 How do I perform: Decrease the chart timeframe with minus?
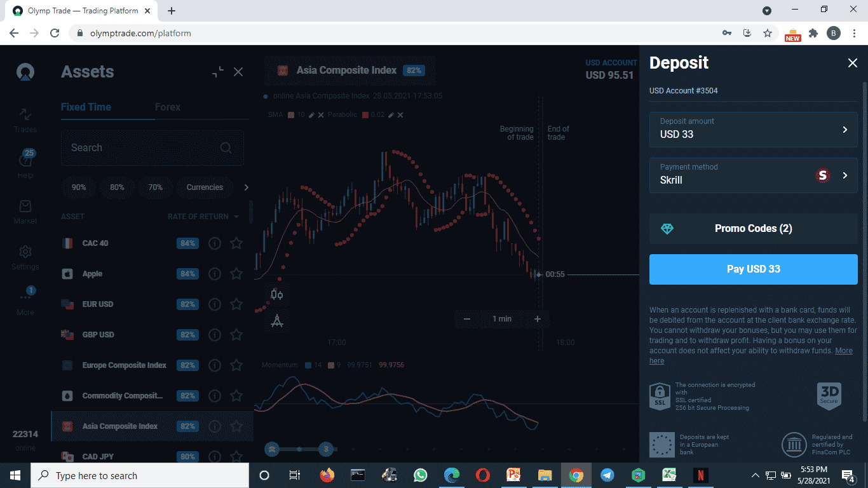[x=467, y=319]
